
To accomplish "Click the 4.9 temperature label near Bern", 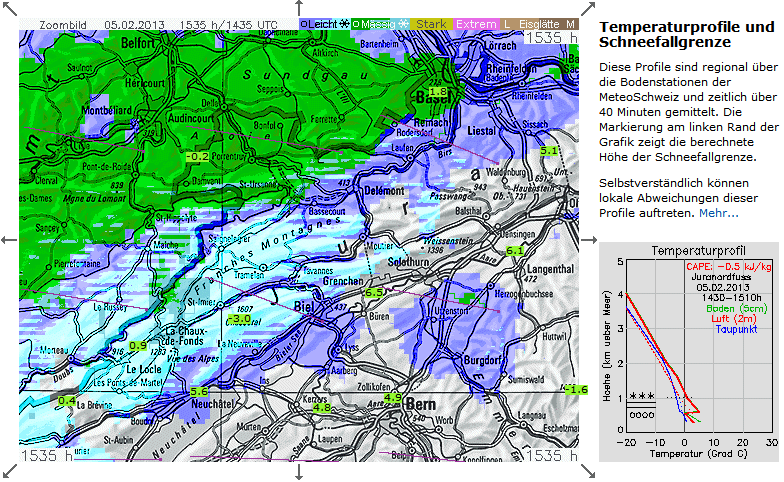I will tap(392, 398).
